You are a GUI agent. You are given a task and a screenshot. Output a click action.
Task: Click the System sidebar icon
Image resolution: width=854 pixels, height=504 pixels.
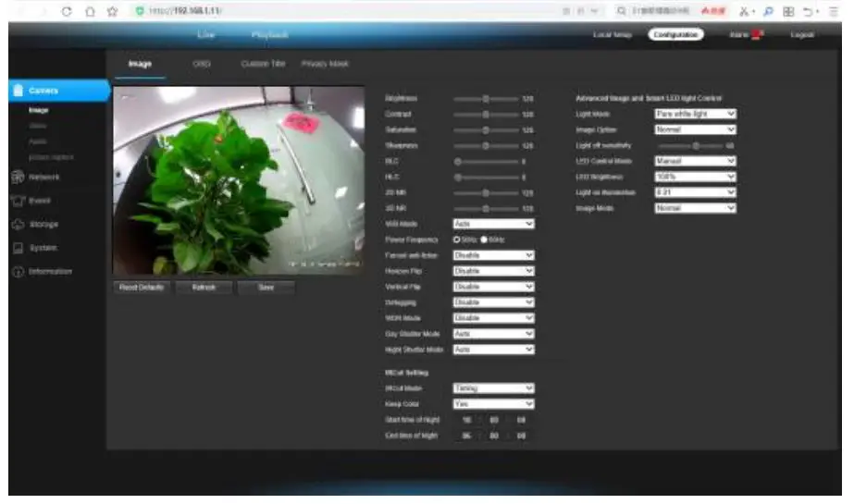click(18, 248)
